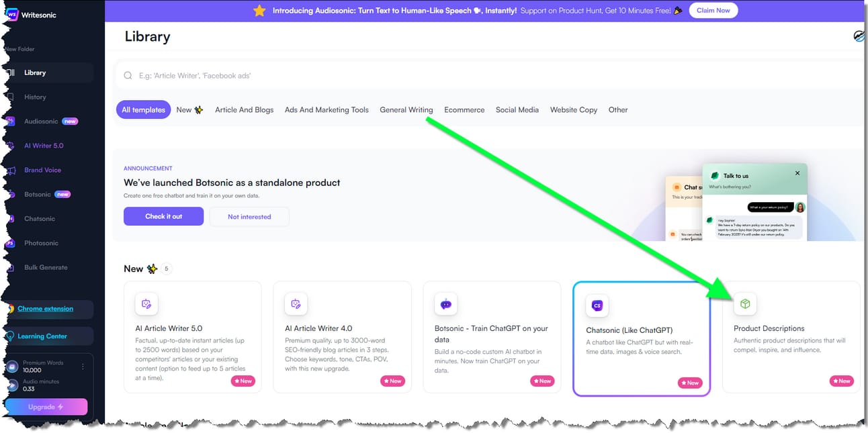Close the Talk to us chat preview

tap(797, 173)
